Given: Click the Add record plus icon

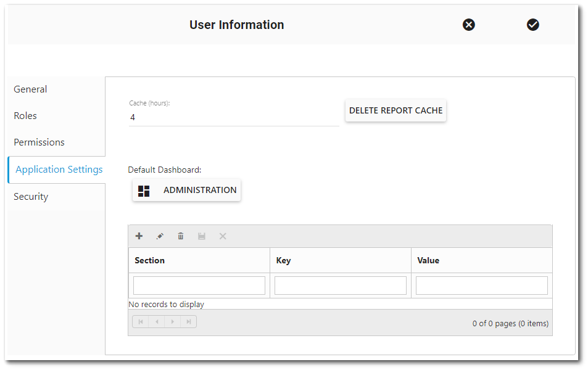Looking at the screenshot, I should pyautogui.click(x=139, y=236).
